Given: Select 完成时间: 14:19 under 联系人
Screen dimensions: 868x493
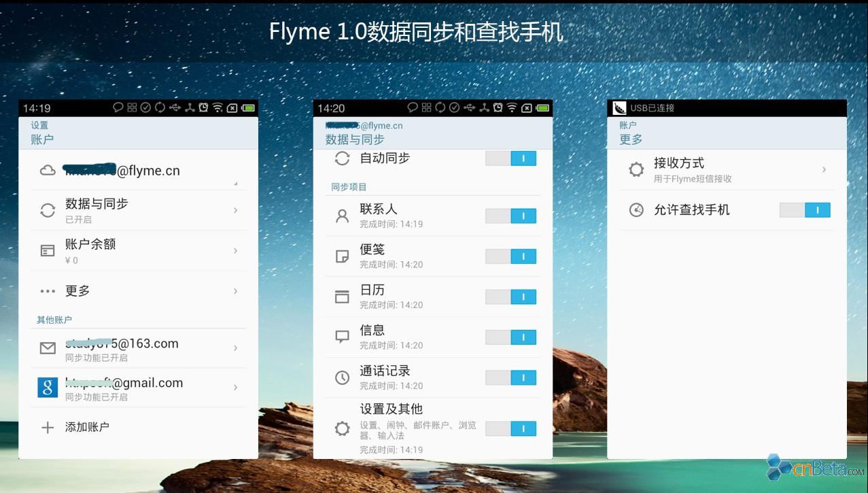Looking at the screenshot, I should 392,224.
